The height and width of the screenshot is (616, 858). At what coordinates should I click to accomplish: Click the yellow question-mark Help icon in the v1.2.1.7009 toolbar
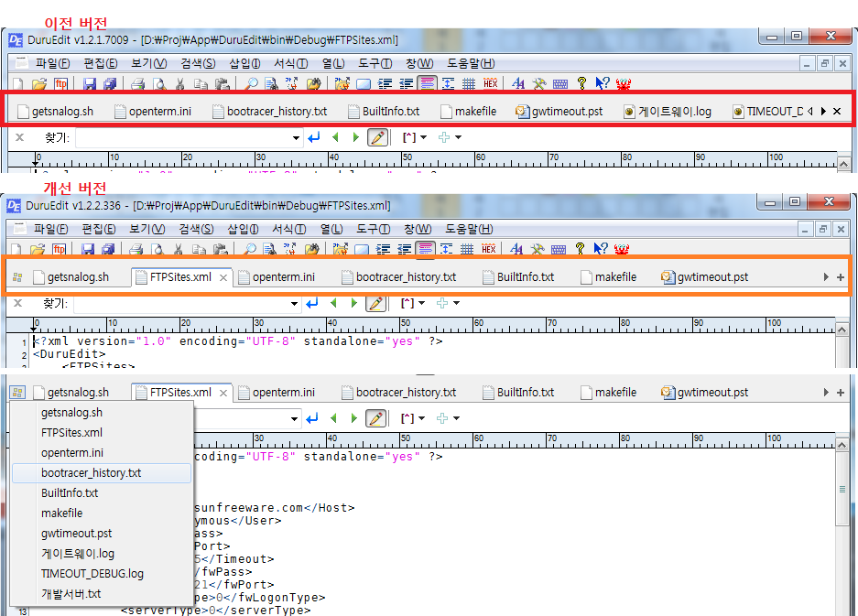tap(581, 83)
